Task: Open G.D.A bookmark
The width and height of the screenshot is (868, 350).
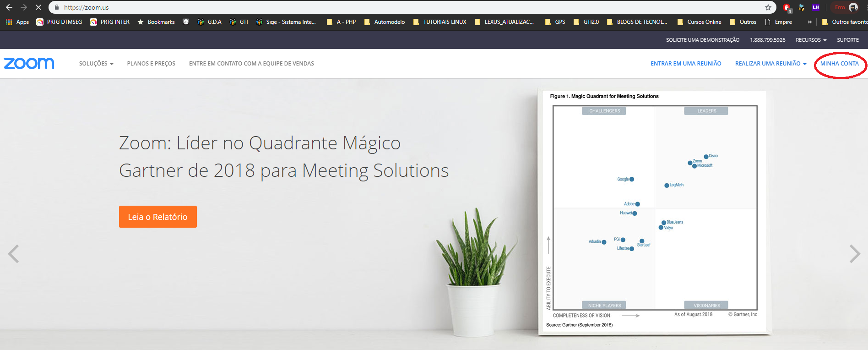Action: coord(209,22)
